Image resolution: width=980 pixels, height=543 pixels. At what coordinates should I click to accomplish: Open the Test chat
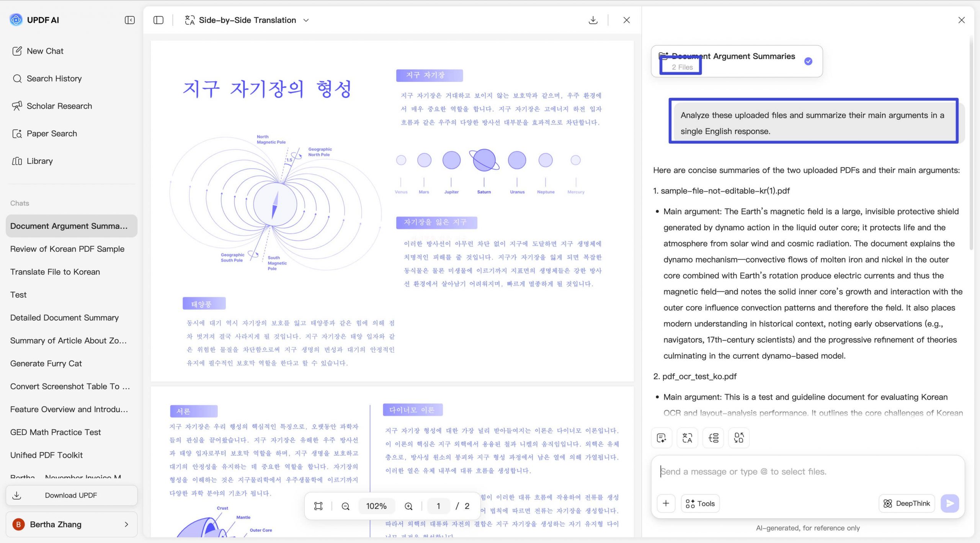(72, 295)
